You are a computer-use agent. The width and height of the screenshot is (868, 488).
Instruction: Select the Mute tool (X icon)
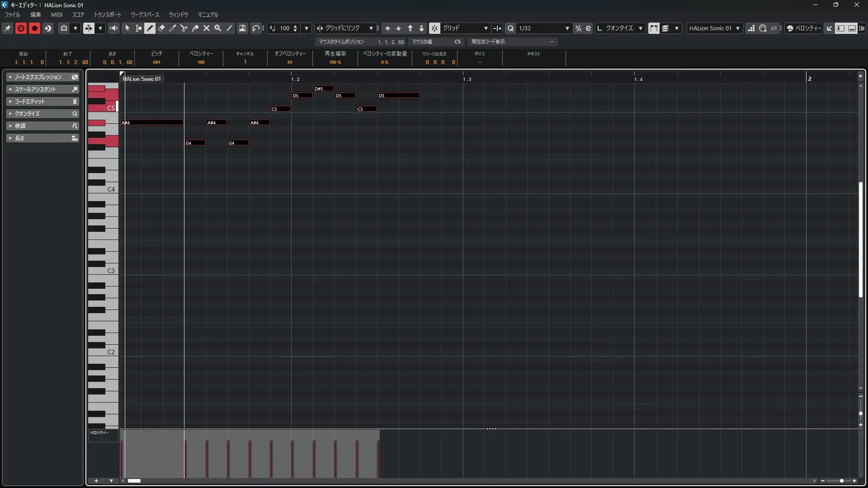(x=207, y=28)
